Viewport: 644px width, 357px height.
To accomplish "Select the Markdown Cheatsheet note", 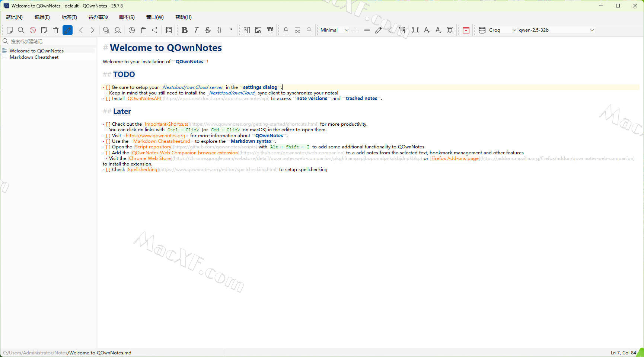I will pyautogui.click(x=48, y=57).
